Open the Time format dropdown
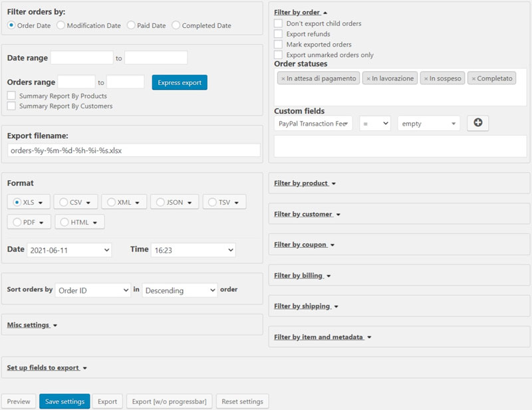Image resolution: width=532 pixels, height=410 pixels. tap(193, 251)
